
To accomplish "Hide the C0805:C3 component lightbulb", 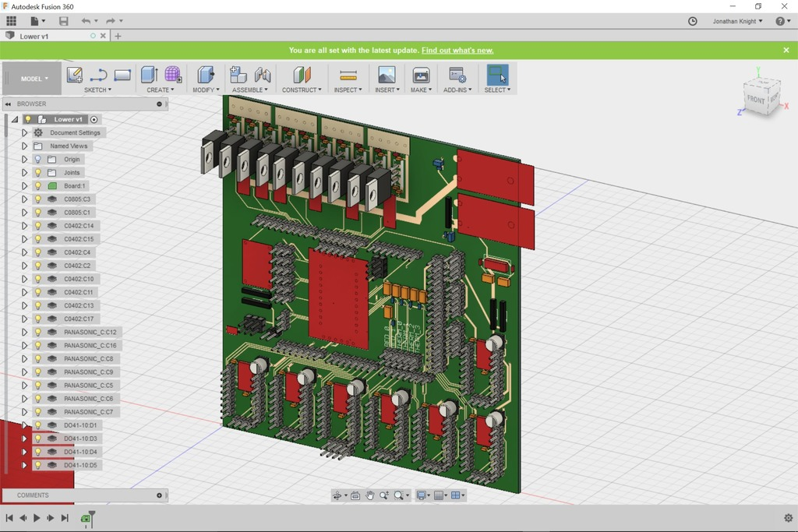I will click(x=37, y=199).
